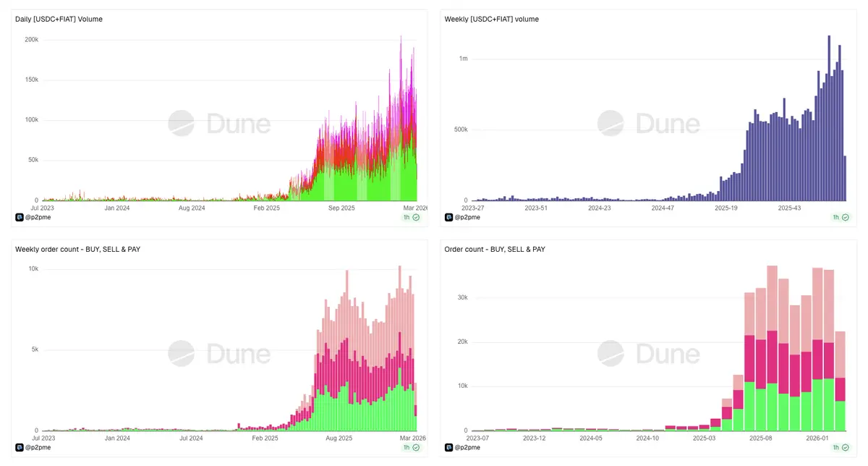Screen dimensions: 868x466
Task: Click the 2023-12 x-axis label in Order count chart
Action: point(535,438)
